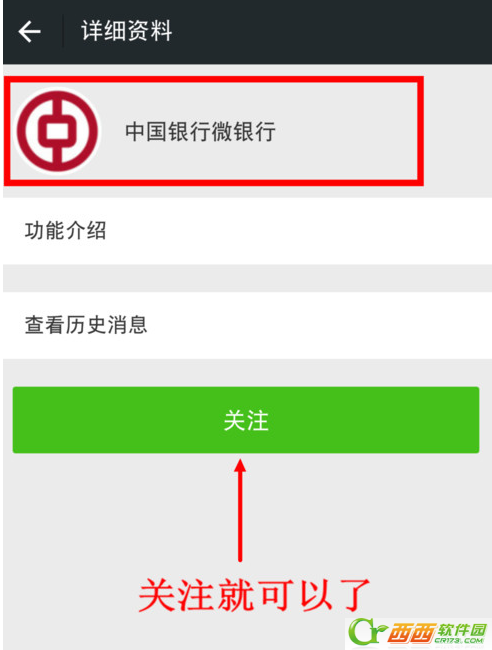Follow the account with the green 关注 button

(x=246, y=420)
